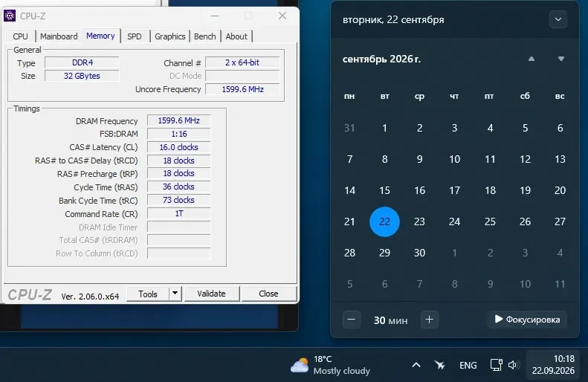Click the вторник, 22 сентября date header
Image resolution: width=588 pixels, height=382 pixels.
pos(393,19)
